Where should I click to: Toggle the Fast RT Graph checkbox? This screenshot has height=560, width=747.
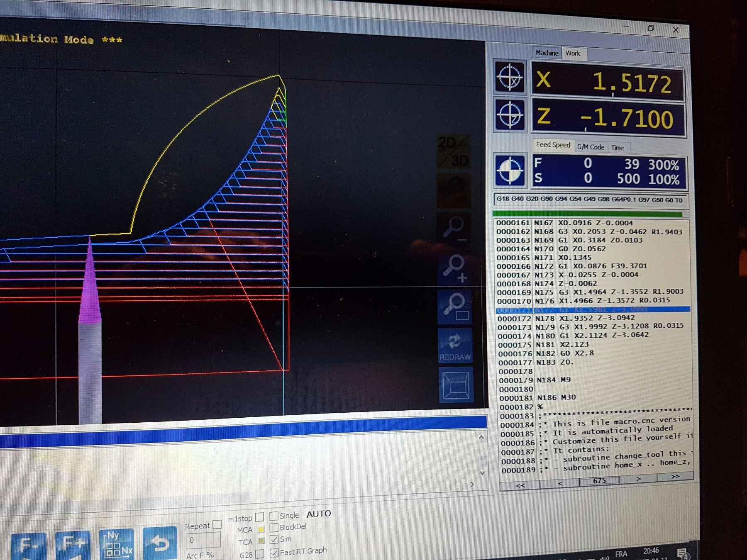tap(274, 553)
